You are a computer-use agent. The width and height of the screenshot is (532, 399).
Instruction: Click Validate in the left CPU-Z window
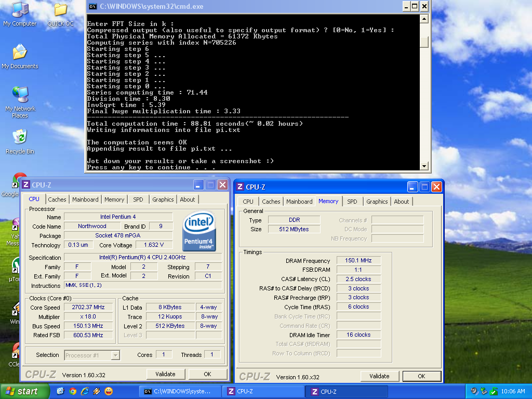coord(166,374)
